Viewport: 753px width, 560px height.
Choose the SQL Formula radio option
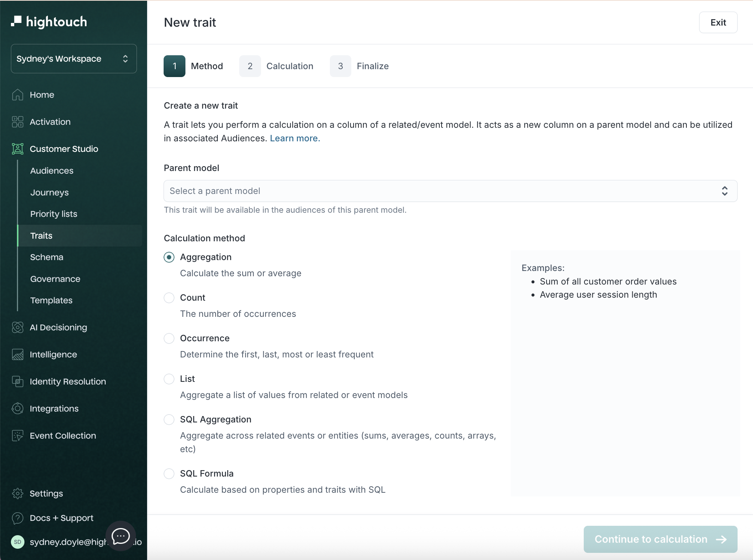(x=169, y=474)
